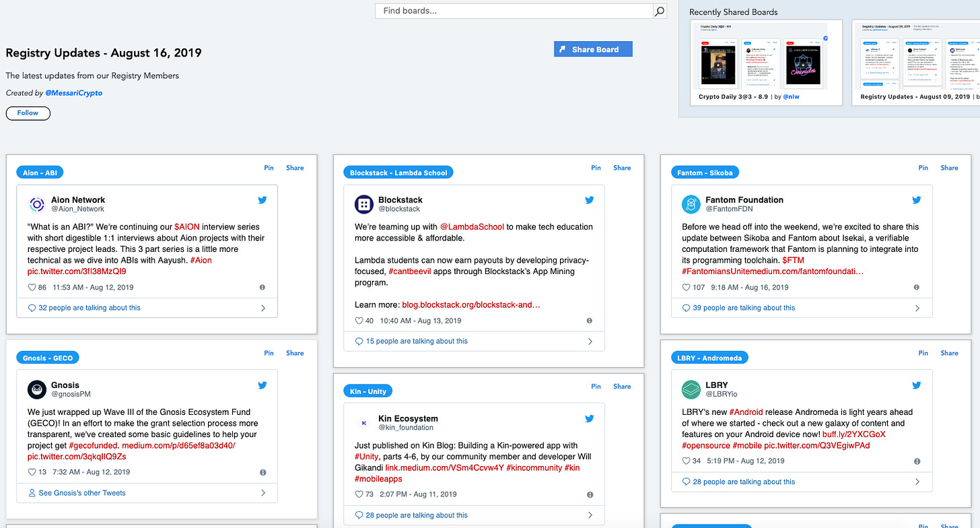Pin the Blockstack - Lambda School card
This screenshot has width=980, height=528.
(596, 168)
